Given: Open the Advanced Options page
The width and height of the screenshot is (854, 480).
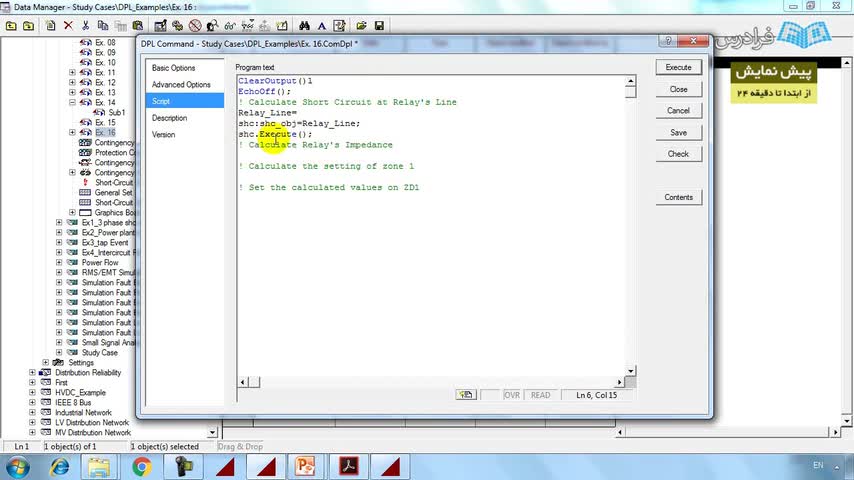Looking at the screenshot, I should pyautogui.click(x=181, y=84).
